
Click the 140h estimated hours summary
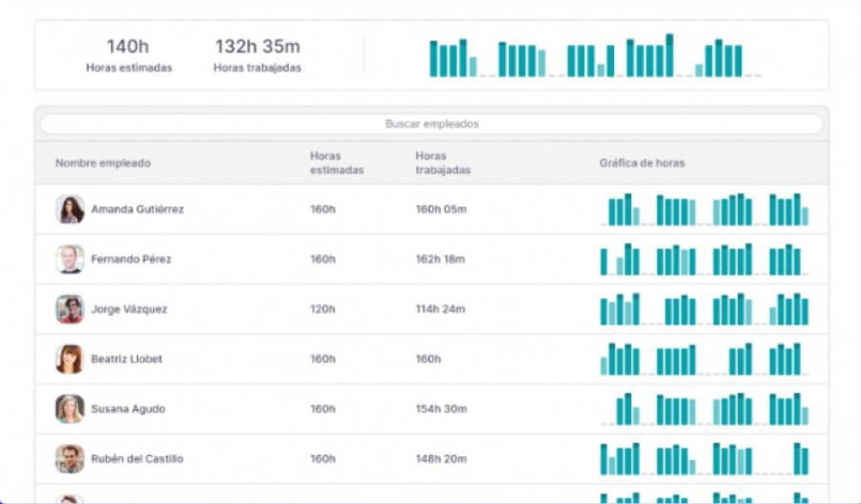128,55
